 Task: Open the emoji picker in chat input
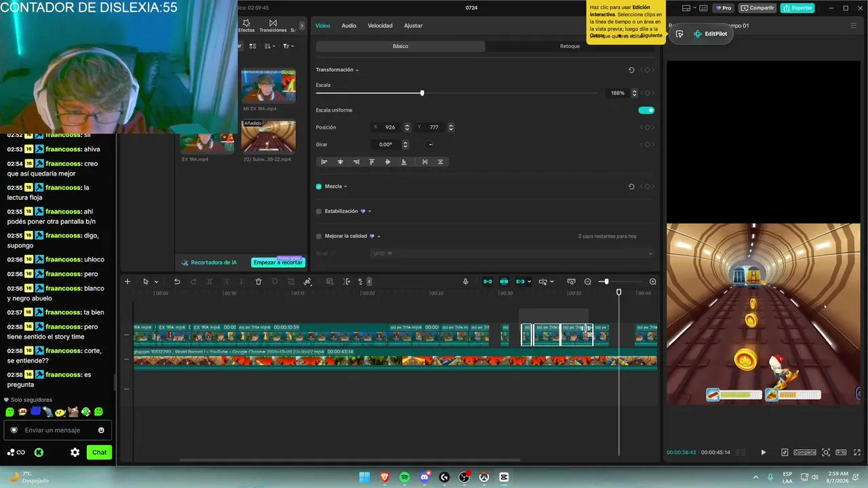(x=101, y=430)
